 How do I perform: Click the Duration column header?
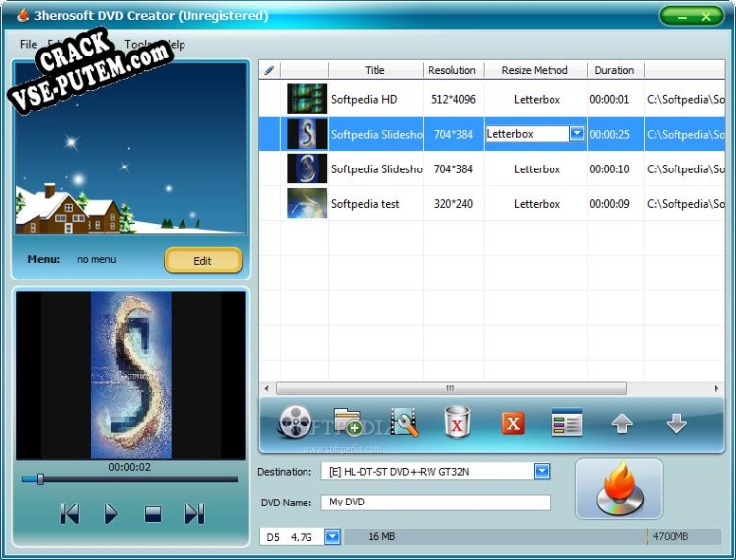click(615, 70)
